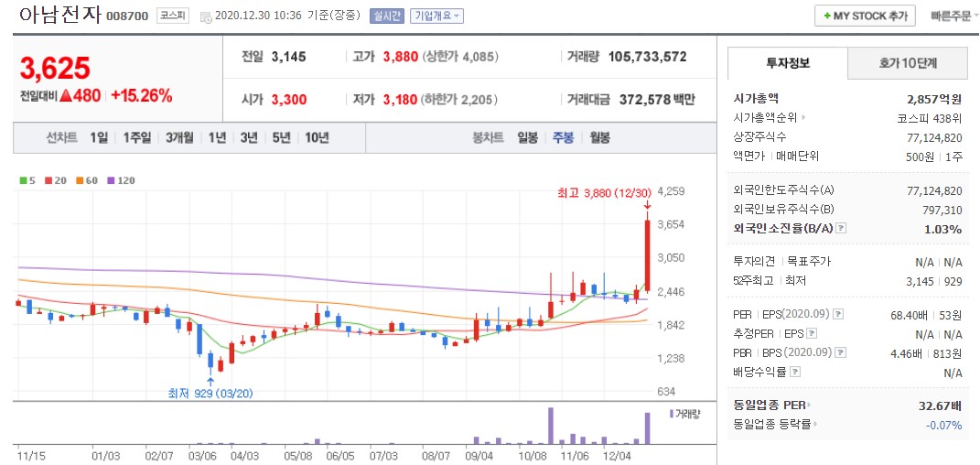Click the MY STOCK 추가 button
Image resolution: width=980 pixels, height=465 pixels.
[x=865, y=16]
